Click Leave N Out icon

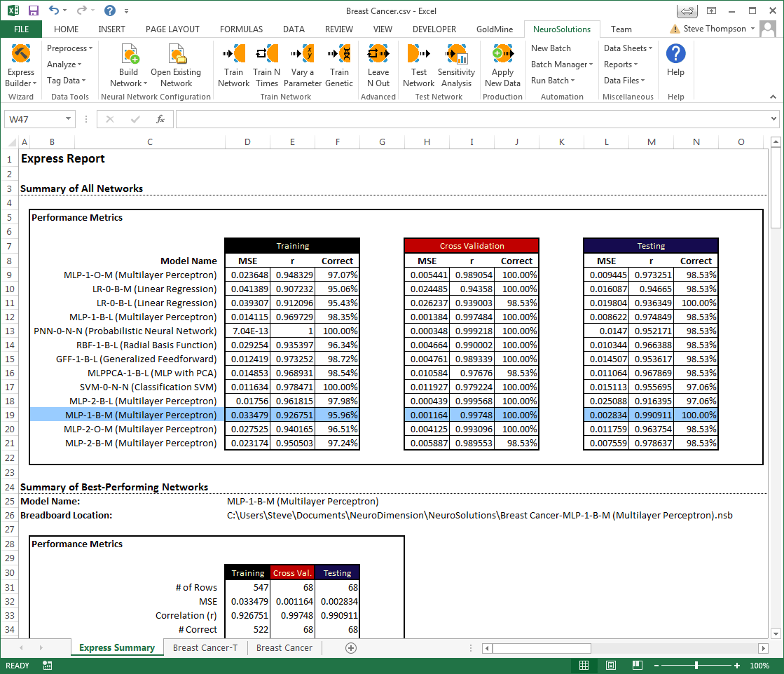(x=378, y=65)
